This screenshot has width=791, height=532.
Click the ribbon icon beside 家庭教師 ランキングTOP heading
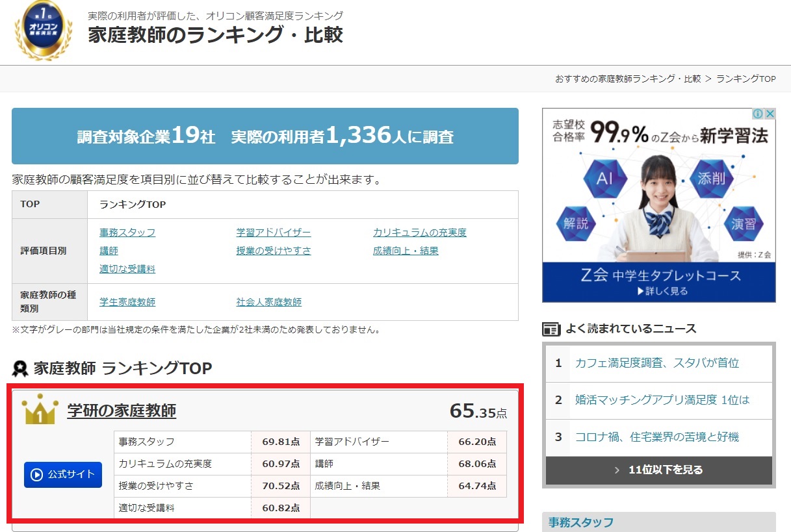pos(20,369)
